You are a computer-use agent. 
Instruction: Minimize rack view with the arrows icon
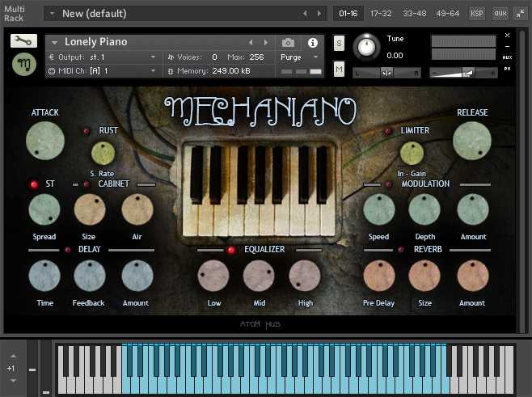coord(520,13)
